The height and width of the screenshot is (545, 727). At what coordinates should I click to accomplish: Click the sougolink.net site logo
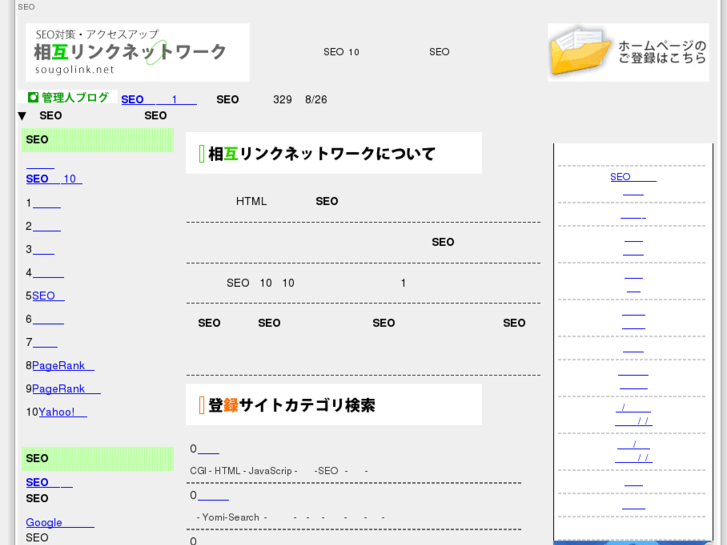point(137,52)
